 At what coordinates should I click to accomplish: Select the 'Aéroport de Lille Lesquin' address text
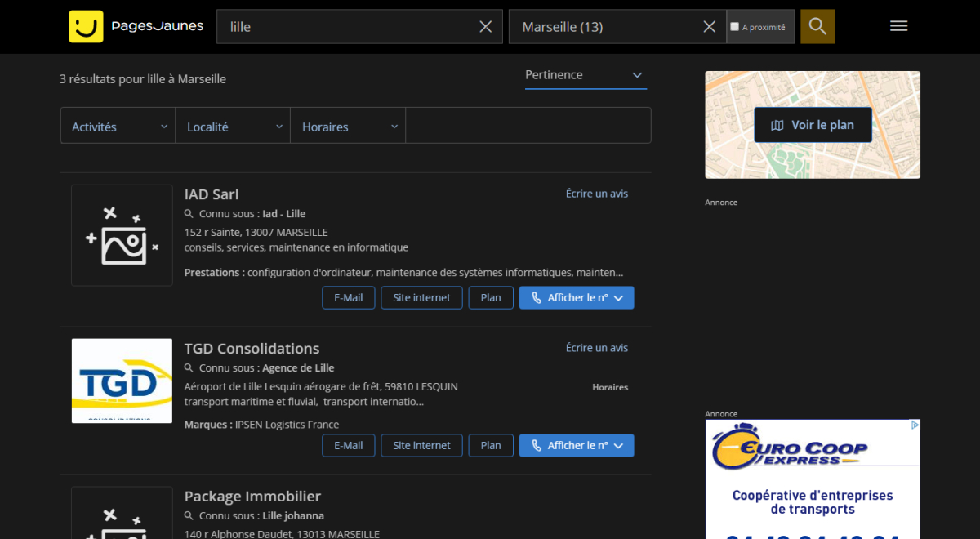point(321,386)
